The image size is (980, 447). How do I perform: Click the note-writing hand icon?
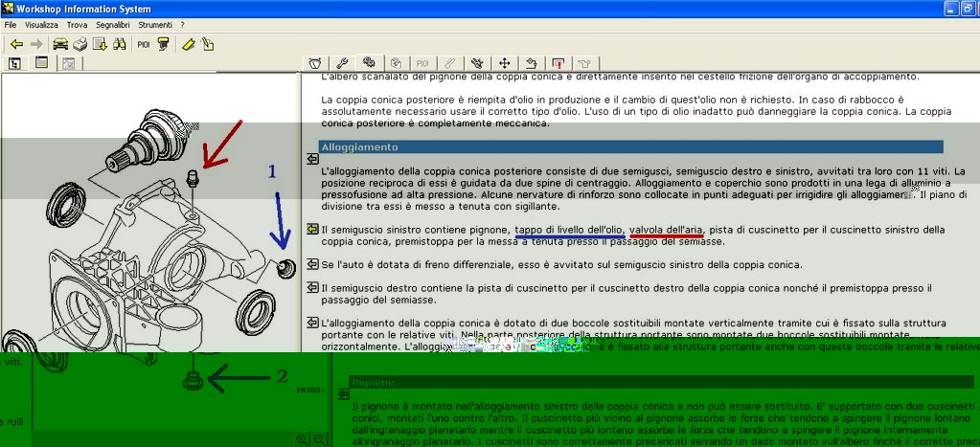(208, 44)
